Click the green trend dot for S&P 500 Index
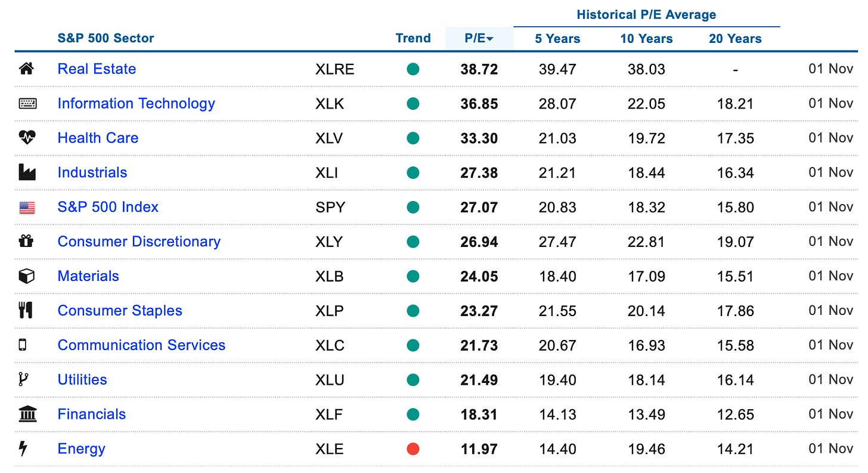The image size is (868, 473). [413, 208]
